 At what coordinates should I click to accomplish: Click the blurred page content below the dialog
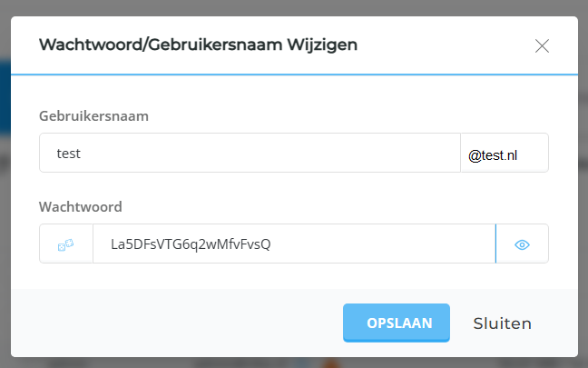pyautogui.click(x=294, y=363)
